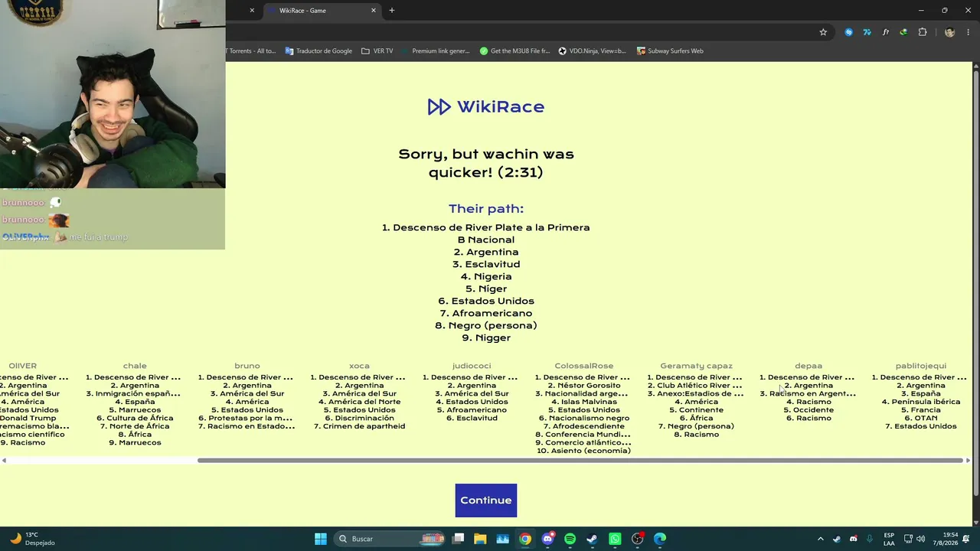Viewport: 980px width, 551px height.
Task: Click the player name 'depaa'
Action: tap(808, 366)
